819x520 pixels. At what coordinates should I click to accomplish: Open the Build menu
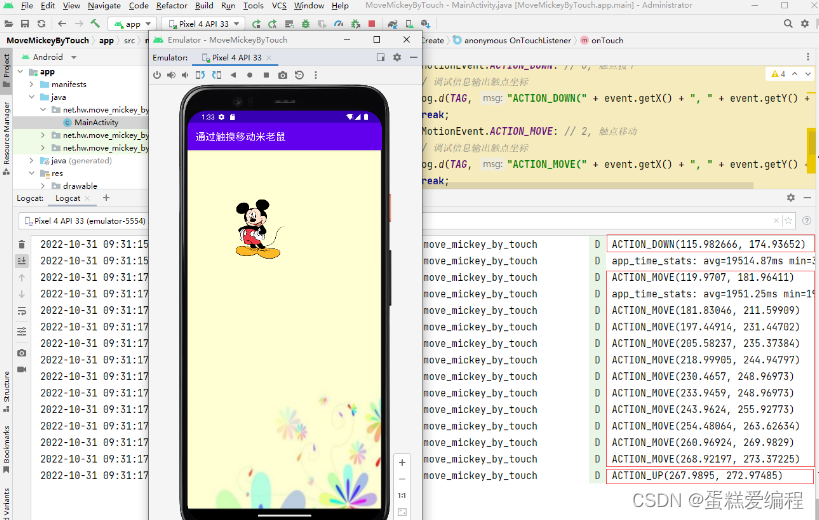point(204,6)
